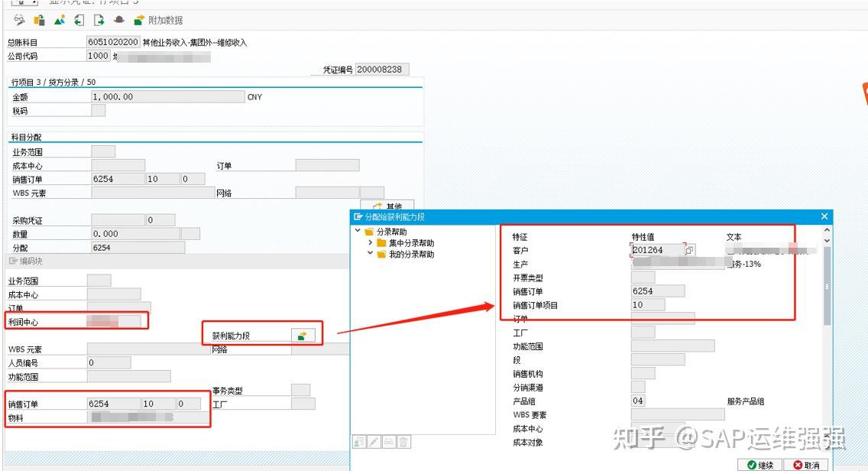Click the 继续 button to confirm
This screenshot has width=868, height=474.
pos(760,464)
